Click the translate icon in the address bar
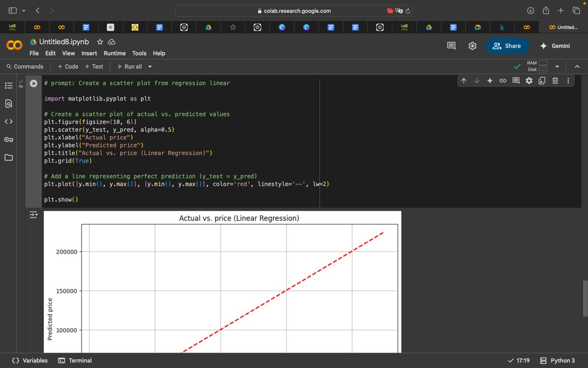 (x=399, y=11)
